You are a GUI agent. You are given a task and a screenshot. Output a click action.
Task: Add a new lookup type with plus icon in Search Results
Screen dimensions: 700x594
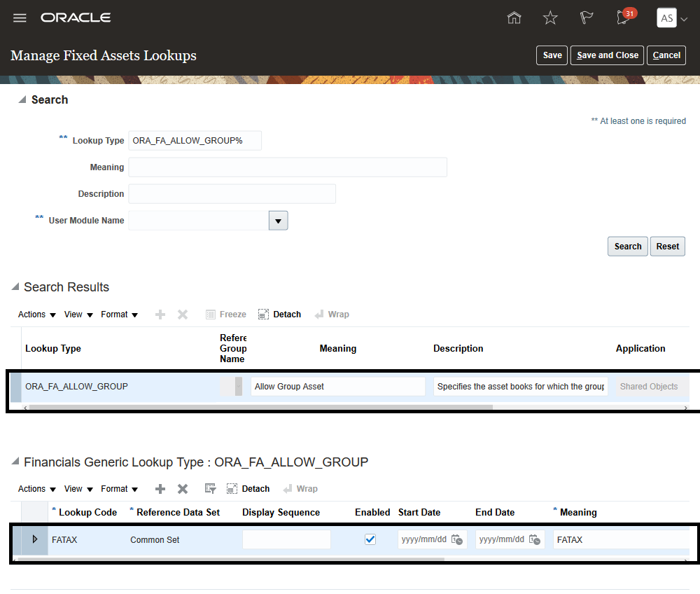point(160,315)
